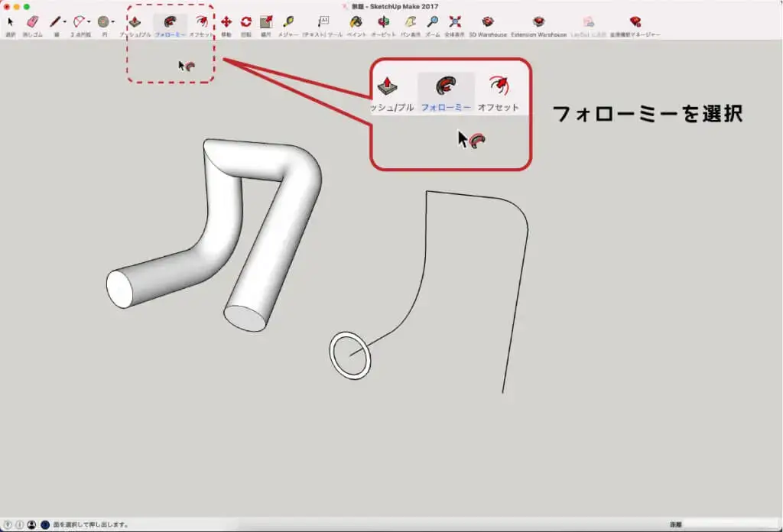Expand the Line tool dropdown arrow
The height and width of the screenshot is (532, 783).
tap(64, 22)
